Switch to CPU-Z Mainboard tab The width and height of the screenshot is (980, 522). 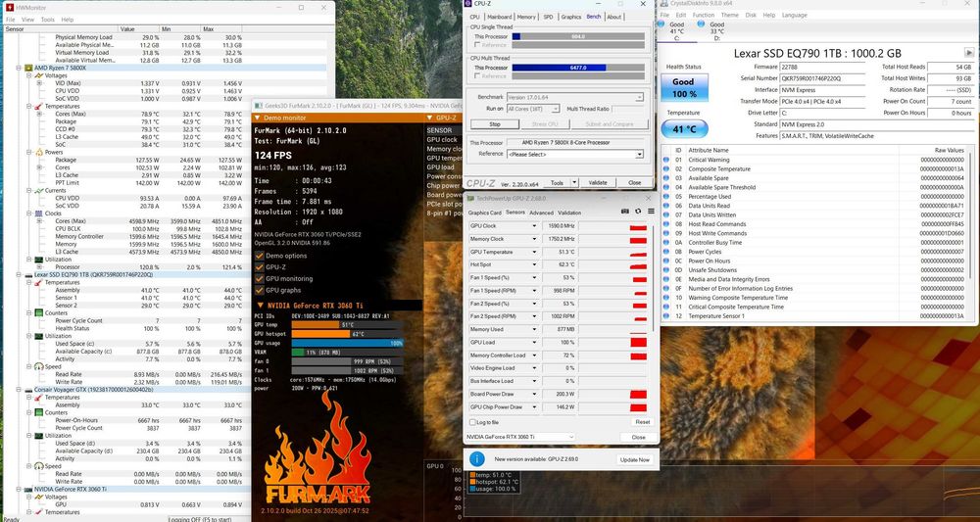click(x=500, y=17)
